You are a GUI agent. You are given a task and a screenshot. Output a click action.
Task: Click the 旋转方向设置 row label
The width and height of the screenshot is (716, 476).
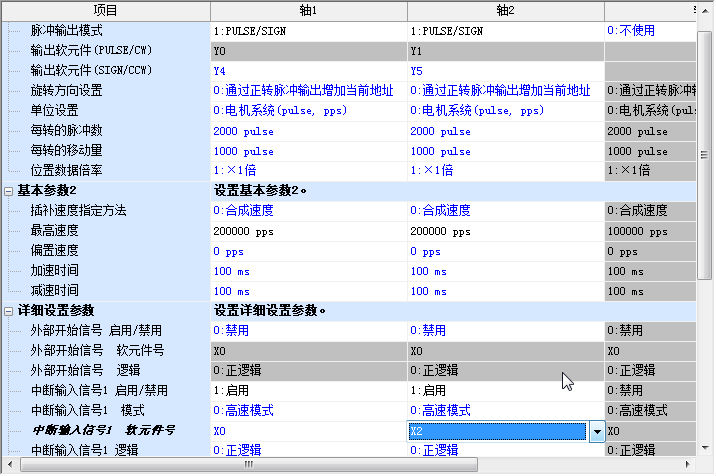(x=67, y=90)
